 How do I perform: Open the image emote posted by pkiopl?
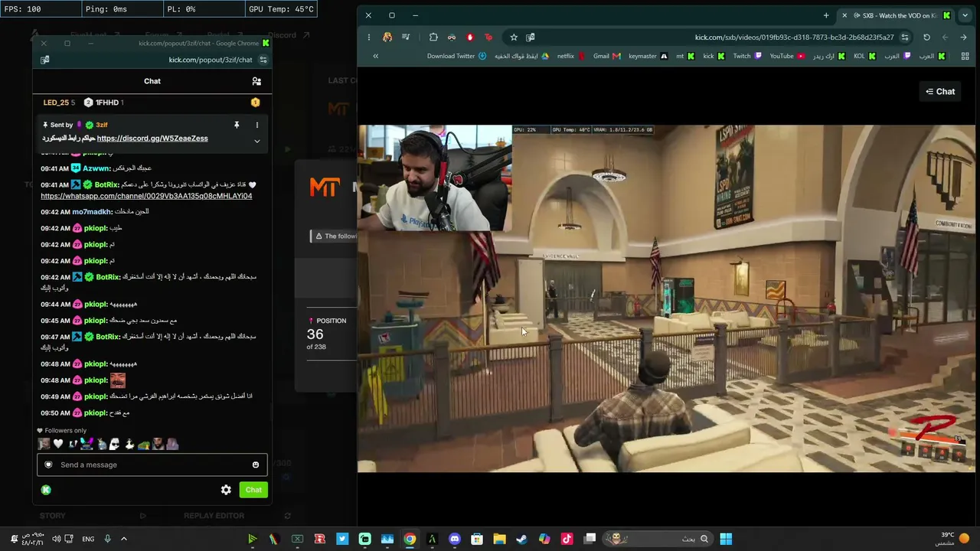point(117,380)
